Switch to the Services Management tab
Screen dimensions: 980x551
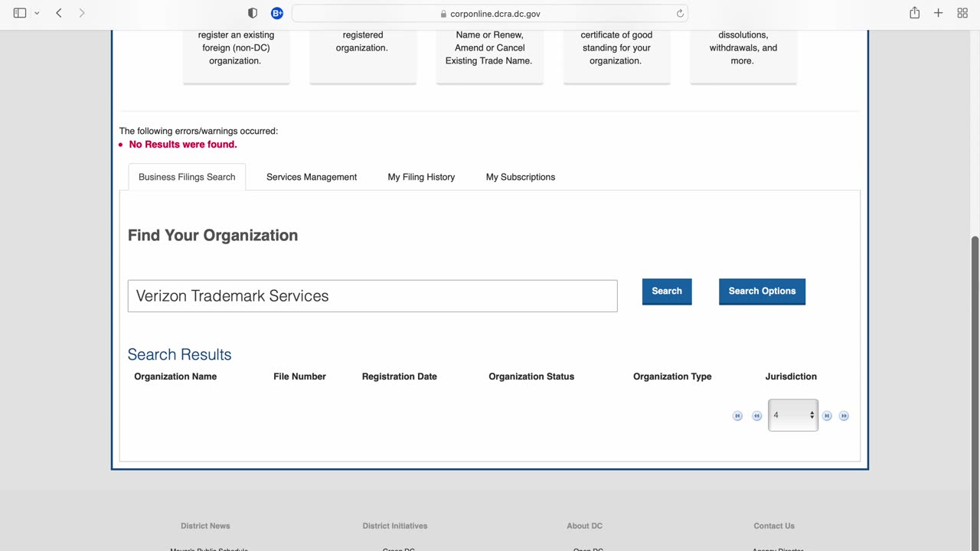[x=312, y=177]
